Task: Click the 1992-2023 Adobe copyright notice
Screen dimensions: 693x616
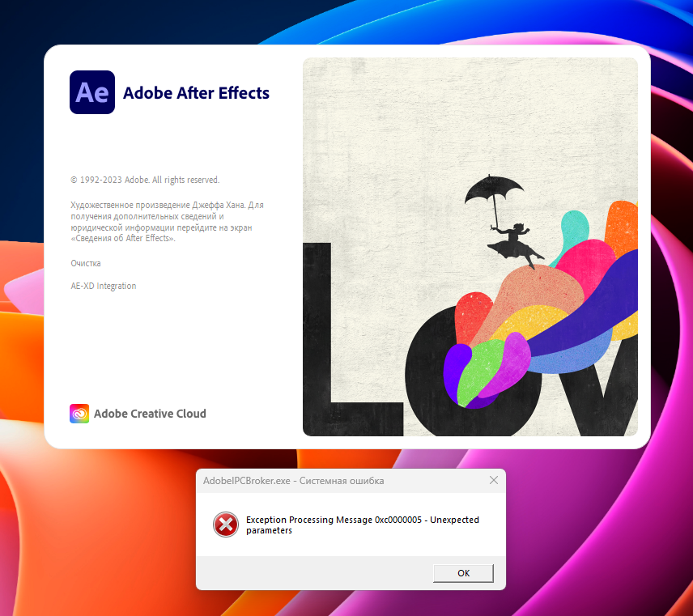Action: coord(144,180)
